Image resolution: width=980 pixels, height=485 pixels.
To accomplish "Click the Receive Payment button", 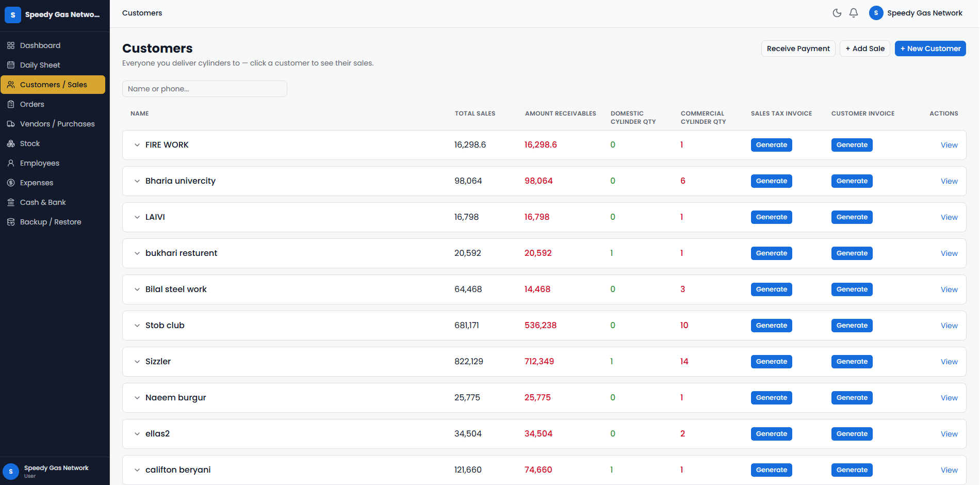I will 798,48.
